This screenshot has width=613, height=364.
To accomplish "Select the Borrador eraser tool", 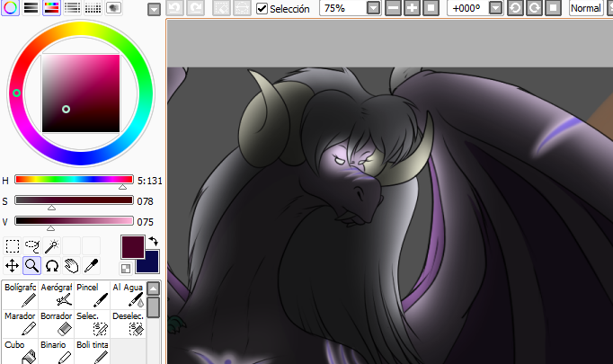I will [x=56, y=324].
